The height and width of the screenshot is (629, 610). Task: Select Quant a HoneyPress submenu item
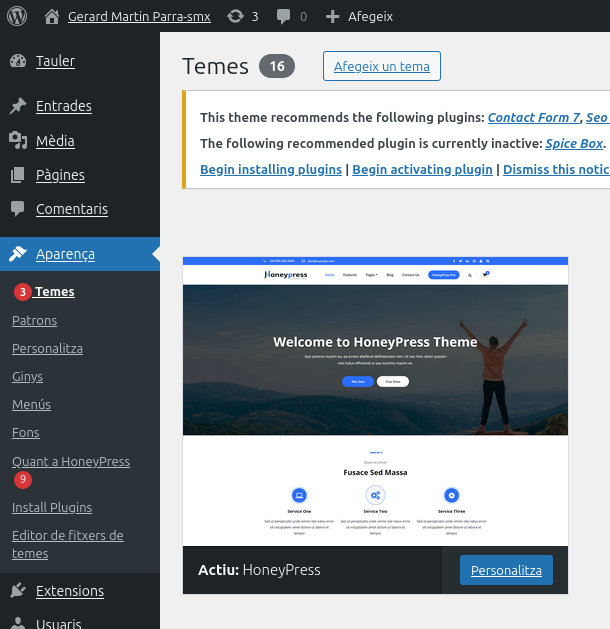click(71, 461)
